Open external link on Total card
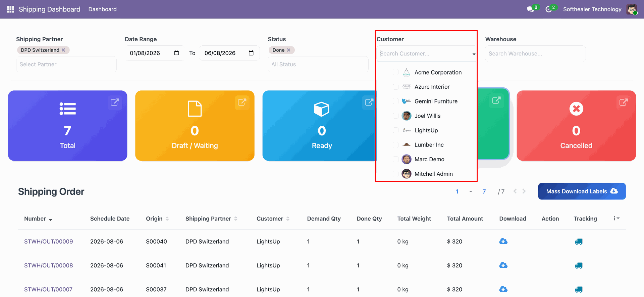The image size is (644, 297). [x=115, y=102]
